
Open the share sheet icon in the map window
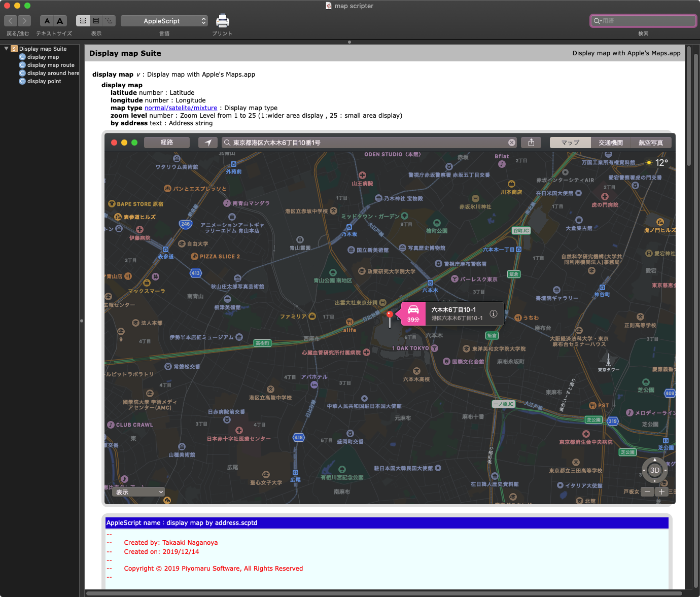[531, 143]
